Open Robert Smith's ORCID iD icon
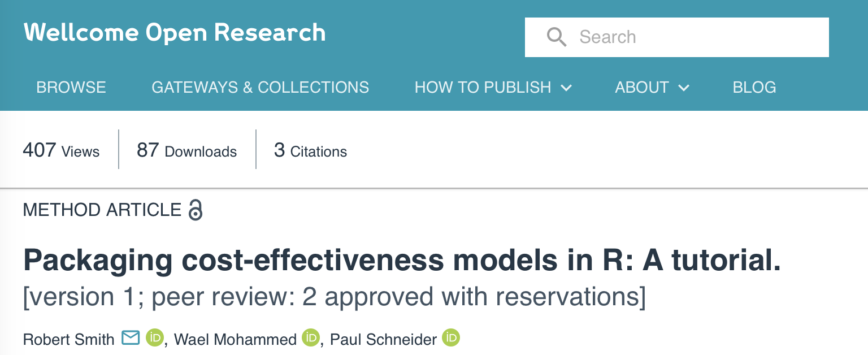The width and height of the screenshot is (868, 355). tap(154, 338)
